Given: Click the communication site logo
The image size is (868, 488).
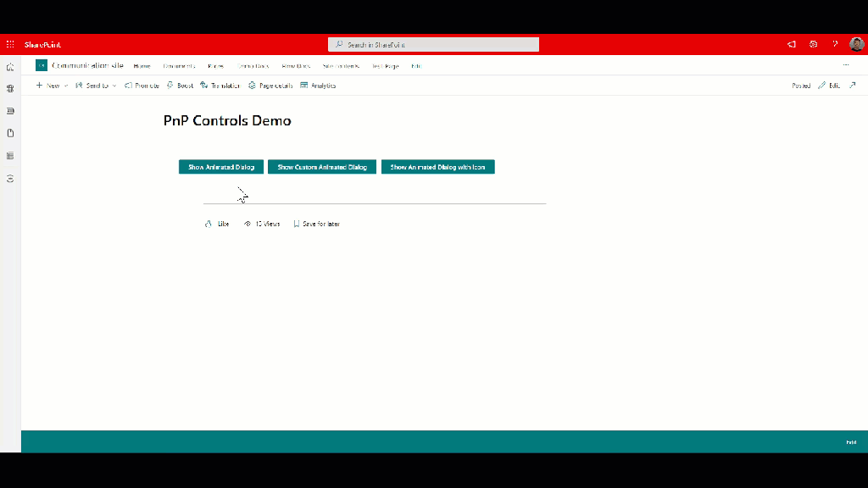Looking at the screenshot, I should click(x=42, y=65).
